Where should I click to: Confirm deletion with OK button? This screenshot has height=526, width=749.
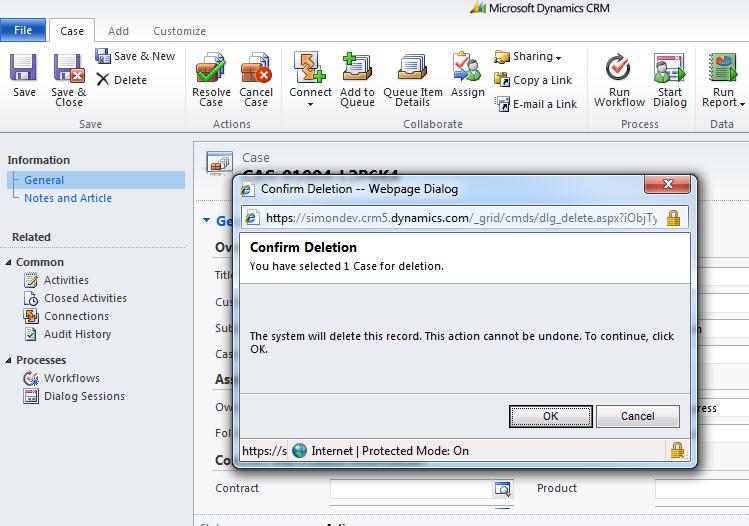pyautogui.click(x=550, y=416)
